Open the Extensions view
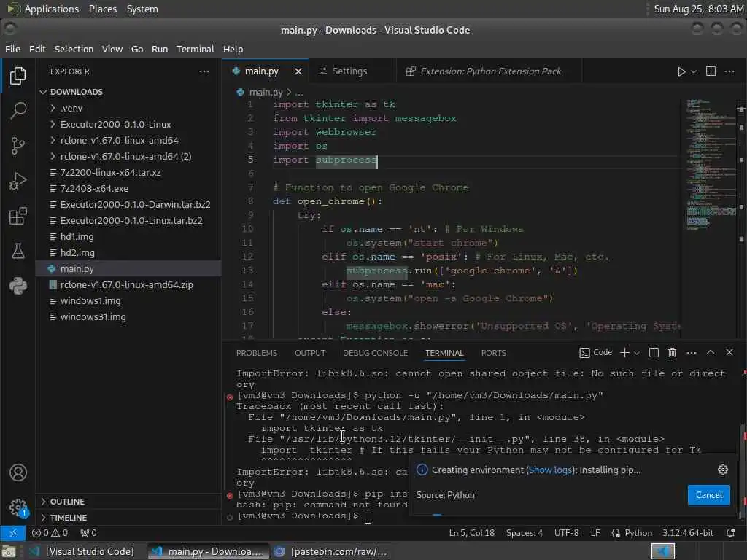 coord(18,216)
